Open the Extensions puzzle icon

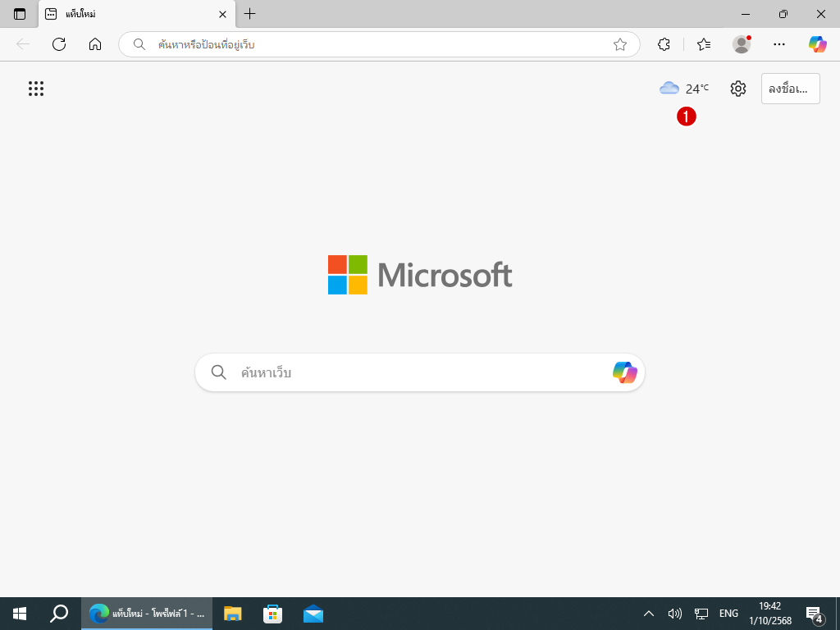(664, 44)
